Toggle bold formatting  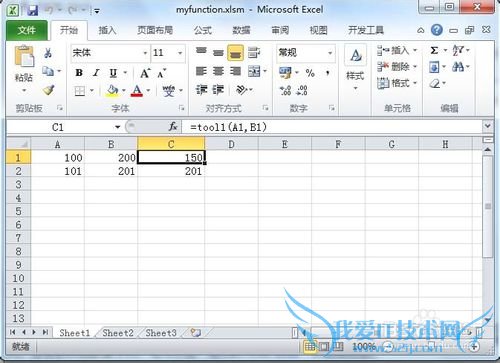coord(79,72)
